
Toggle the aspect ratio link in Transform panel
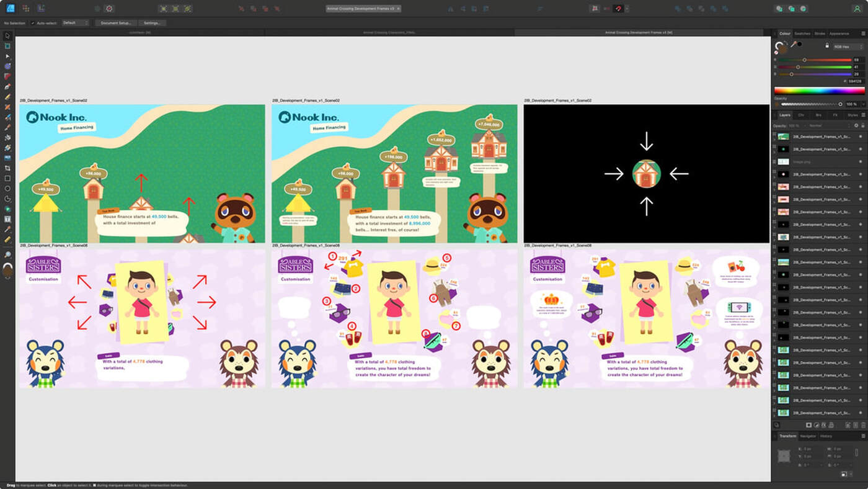(856, 452)
